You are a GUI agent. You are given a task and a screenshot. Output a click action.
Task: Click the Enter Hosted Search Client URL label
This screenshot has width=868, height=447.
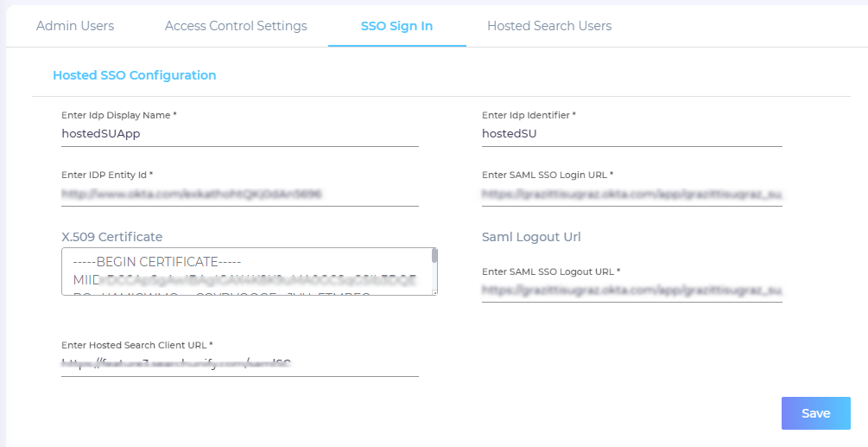point(136,345)
